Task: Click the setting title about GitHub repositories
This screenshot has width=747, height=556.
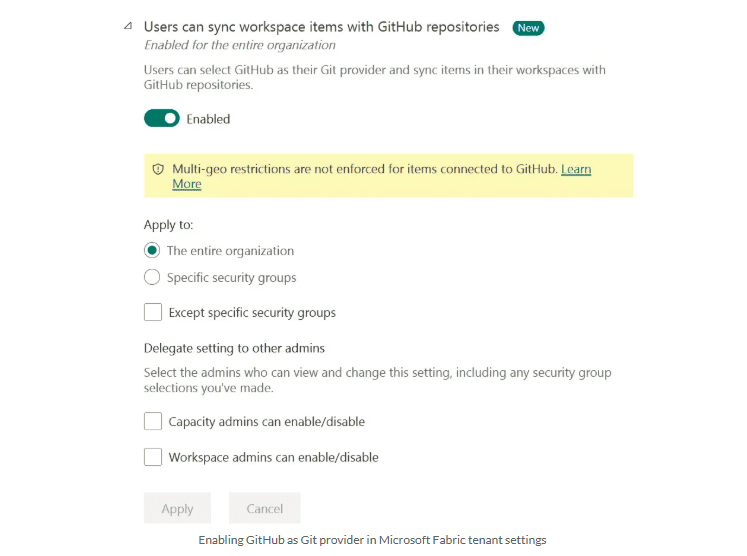Action: click(x=321, y=27)
